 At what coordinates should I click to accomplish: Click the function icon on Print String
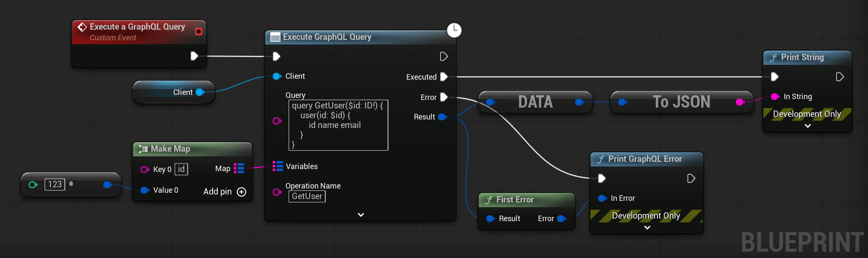(x=774, y=58)
